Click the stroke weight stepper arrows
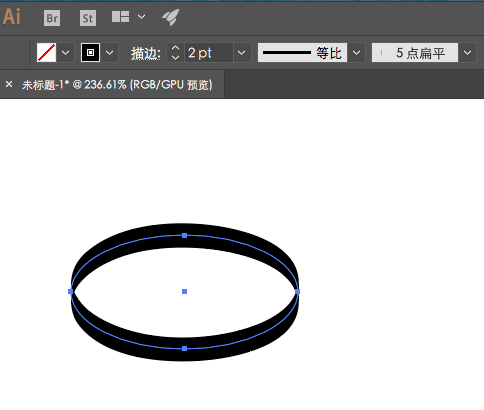 pos(175,53)
